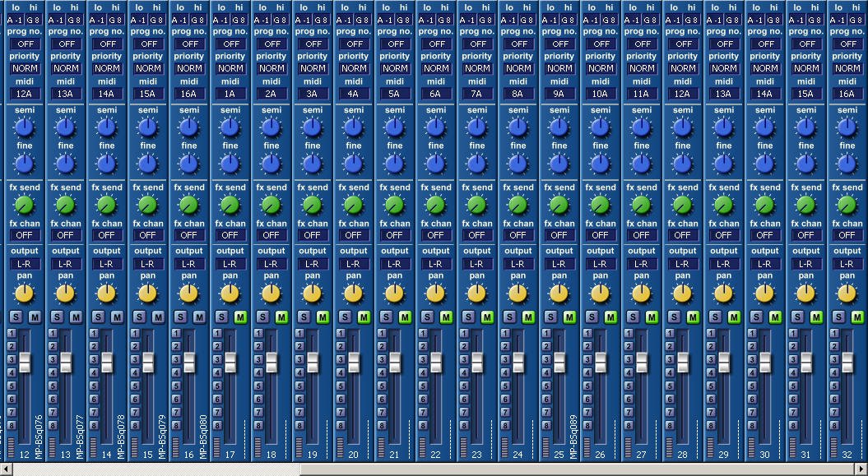The height and width of the screenshot is (476, 868).
Task: Mute channel 13 using the M button
Action: pyautogui.click(x=76, y=317)
